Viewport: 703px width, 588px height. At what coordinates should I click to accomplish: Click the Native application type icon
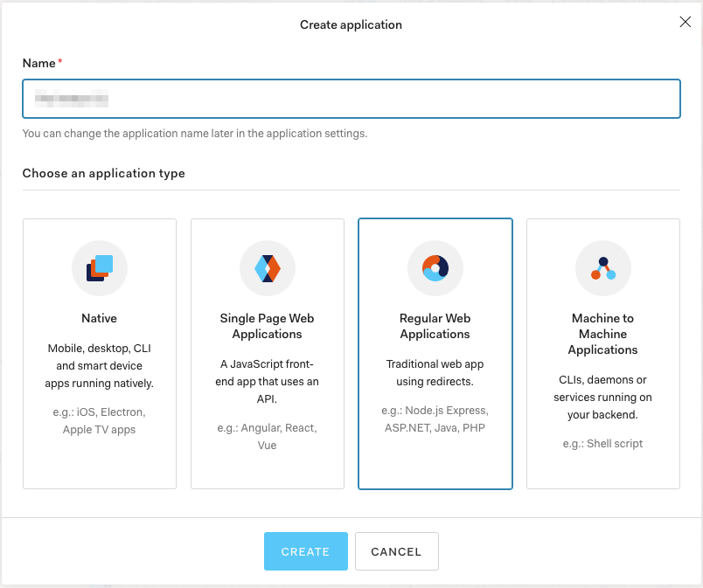100,268
